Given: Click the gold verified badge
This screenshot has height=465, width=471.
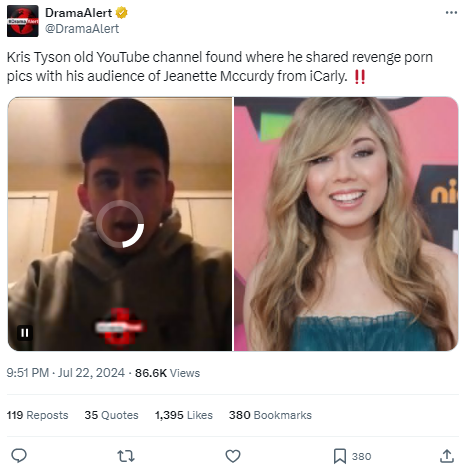Looking at the screenshot, I should pos(121,13).
